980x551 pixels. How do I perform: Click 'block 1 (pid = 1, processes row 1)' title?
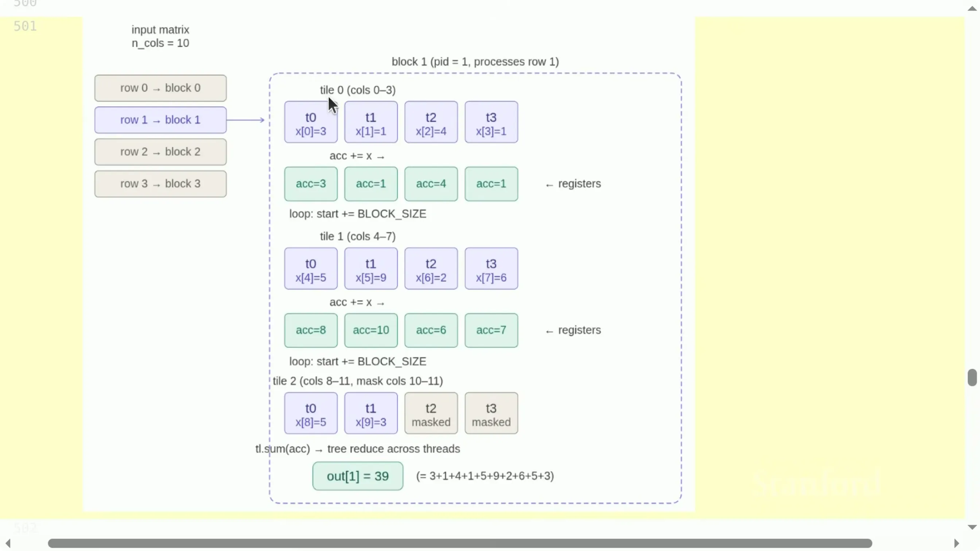pos(475,62)
